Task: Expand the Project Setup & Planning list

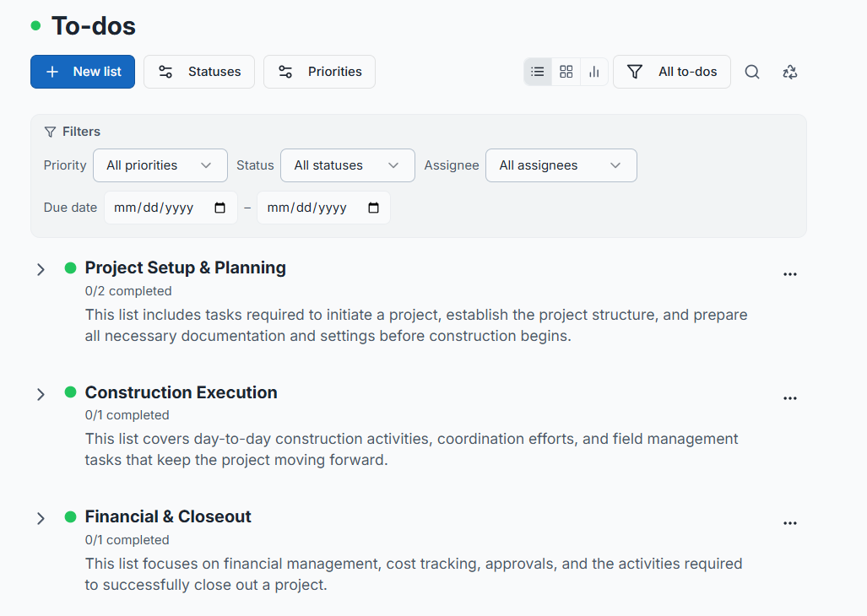Action: 41,269
